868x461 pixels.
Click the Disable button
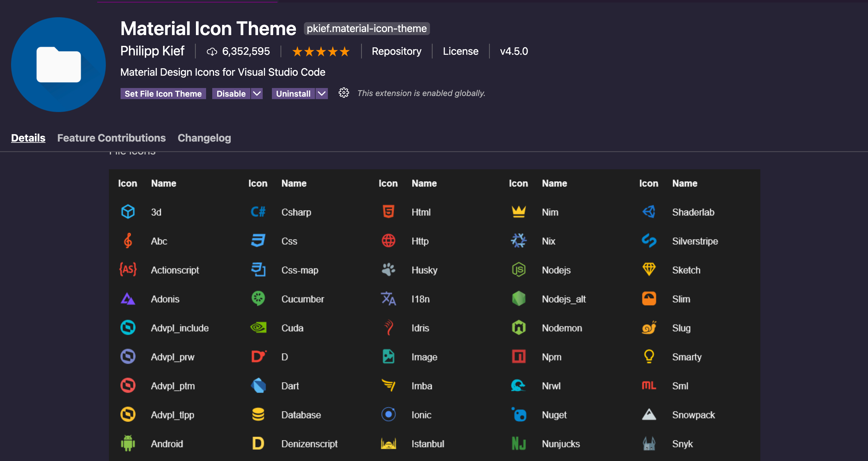coord(231,94)
